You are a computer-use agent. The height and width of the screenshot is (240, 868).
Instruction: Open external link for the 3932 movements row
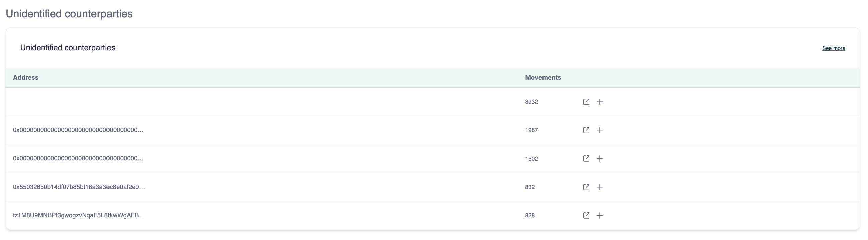(586, 102)
